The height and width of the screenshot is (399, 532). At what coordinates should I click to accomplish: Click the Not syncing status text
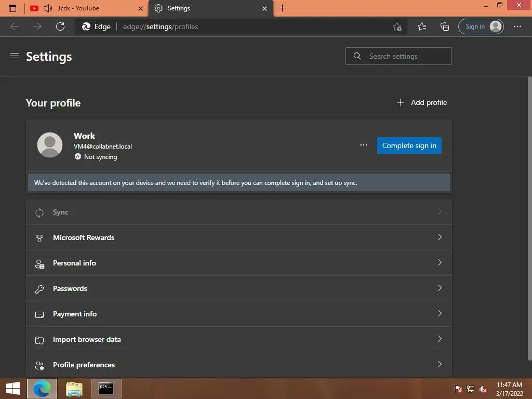pos(100,157)
